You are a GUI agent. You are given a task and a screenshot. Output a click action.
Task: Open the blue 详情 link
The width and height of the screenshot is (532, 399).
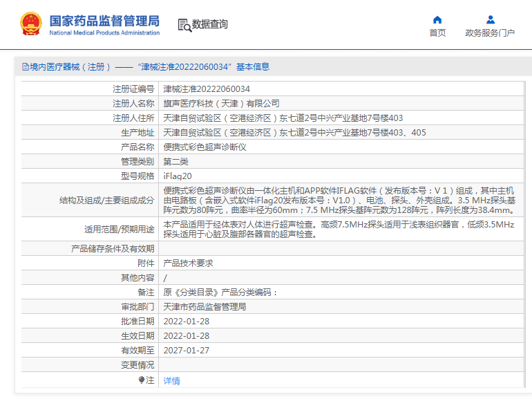[x=171, y=380]
